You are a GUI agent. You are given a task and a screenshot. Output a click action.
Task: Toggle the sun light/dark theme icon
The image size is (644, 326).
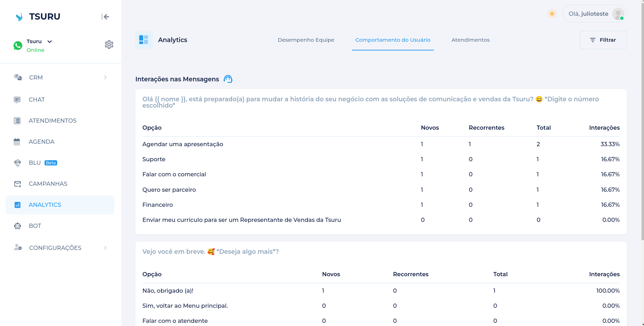(x=552, y=14)
